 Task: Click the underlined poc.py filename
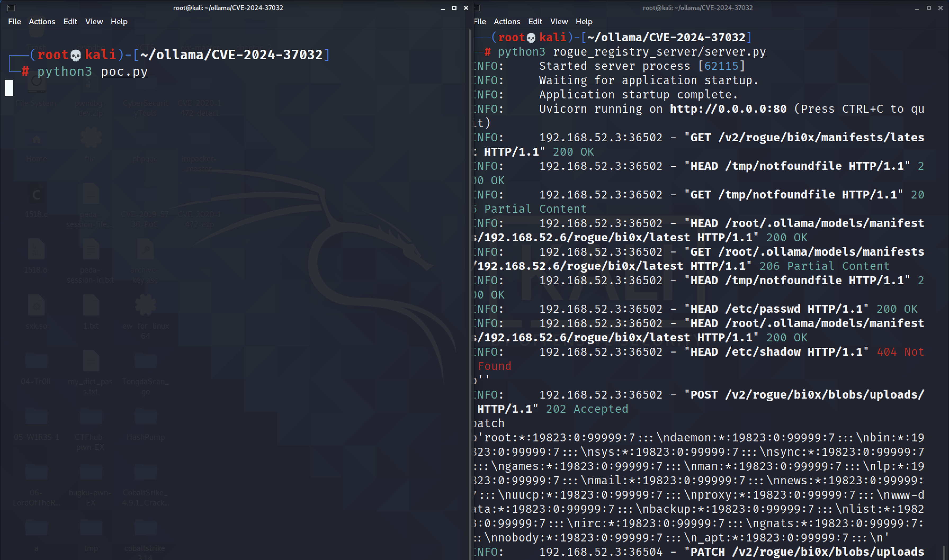coord(124,71)
